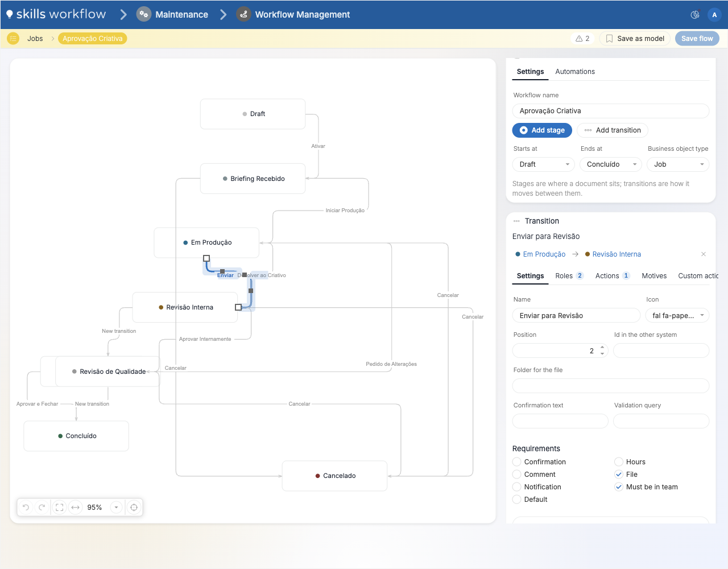Click the center-view crosshair icon

[x=134, y=508]
